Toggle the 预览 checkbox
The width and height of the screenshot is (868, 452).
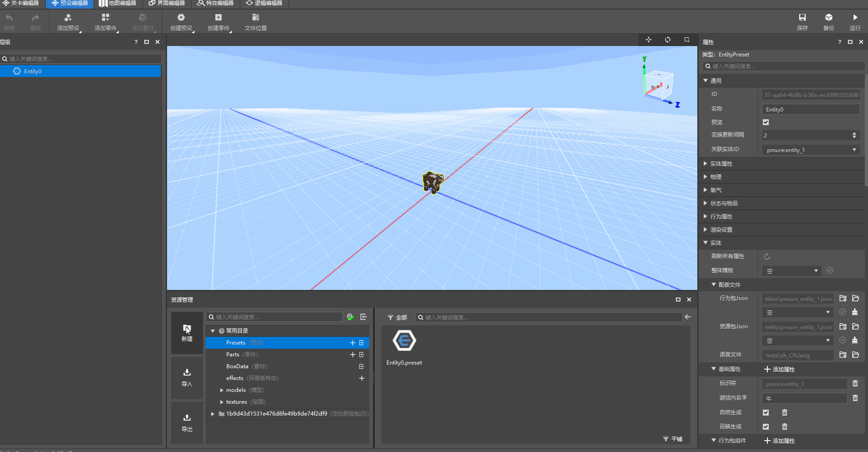coord(766,122)
